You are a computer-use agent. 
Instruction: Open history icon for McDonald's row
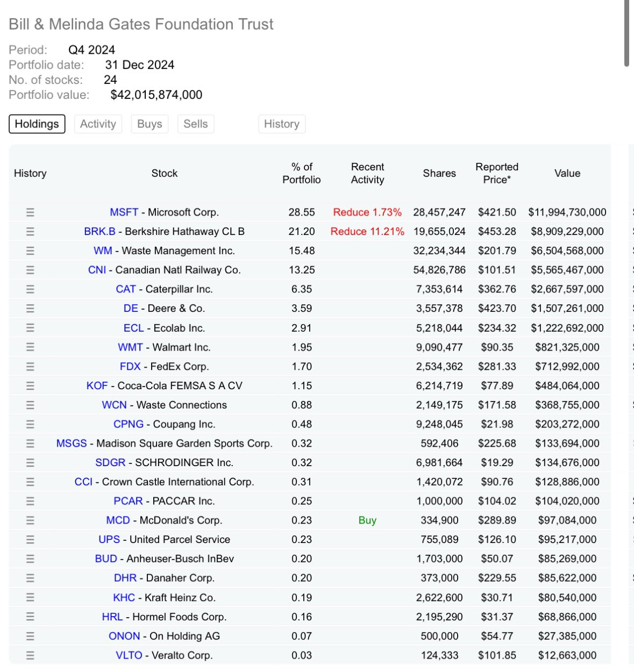pyautogui.click(x=30, y=520)
